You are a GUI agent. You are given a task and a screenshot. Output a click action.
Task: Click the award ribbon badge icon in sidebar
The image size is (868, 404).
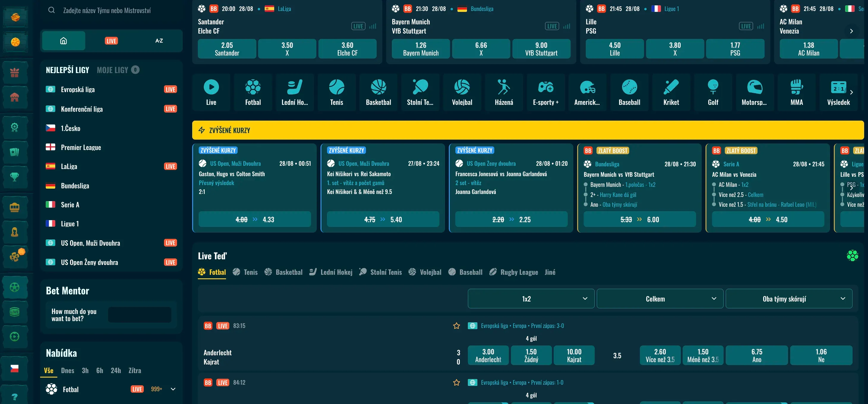point(15,127)
